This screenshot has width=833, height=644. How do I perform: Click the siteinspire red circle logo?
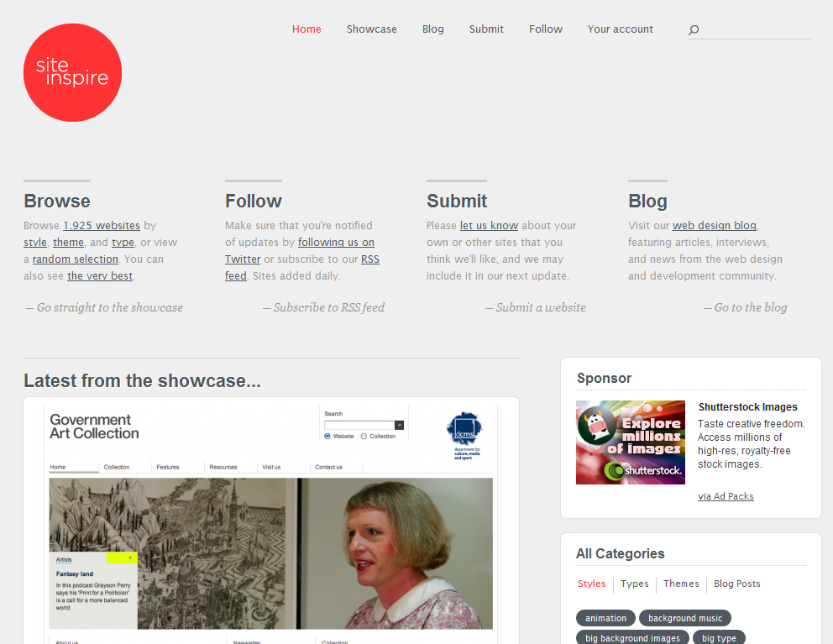pos(73,73)
